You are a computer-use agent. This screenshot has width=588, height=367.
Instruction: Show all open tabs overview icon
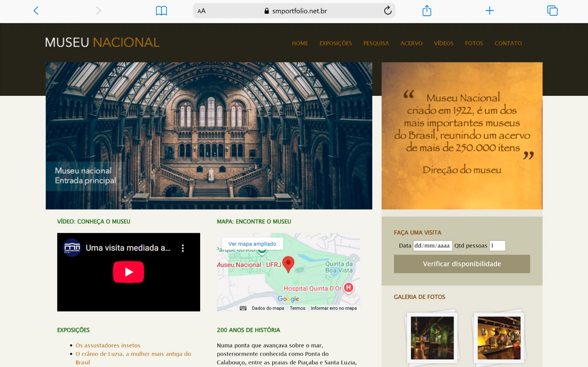coord(552,11)
